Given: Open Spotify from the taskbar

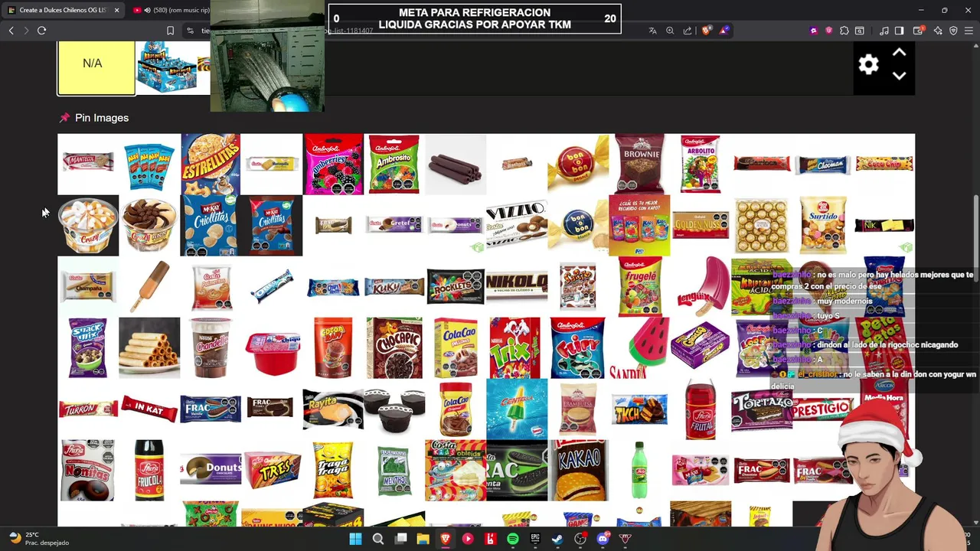Looking at the screenshot, I should pos(513,539).
